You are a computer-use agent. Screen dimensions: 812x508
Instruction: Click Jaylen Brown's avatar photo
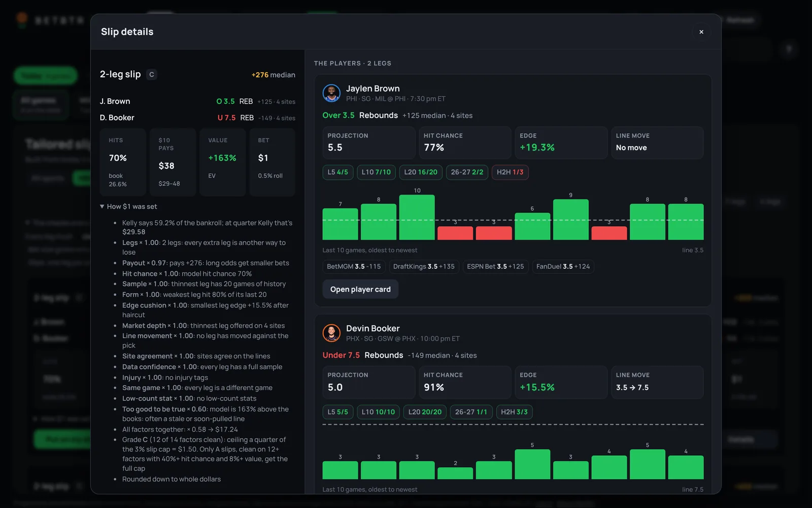click(331, 93)
